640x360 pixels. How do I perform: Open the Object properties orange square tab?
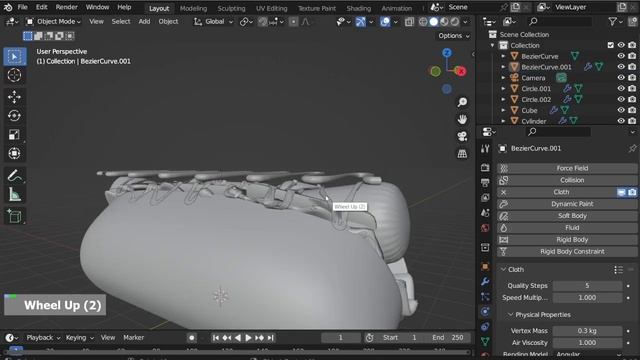click(485, 267)
